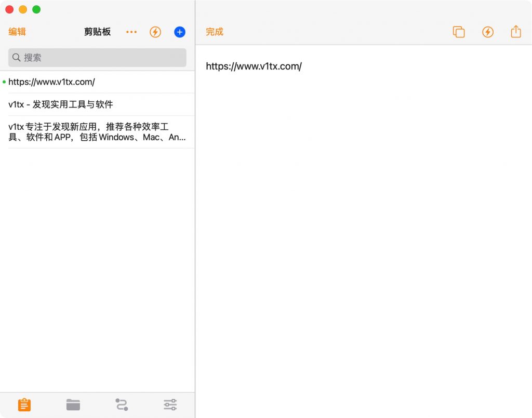
Task: Focus the 搜索 search field
Action: point(97,58)
